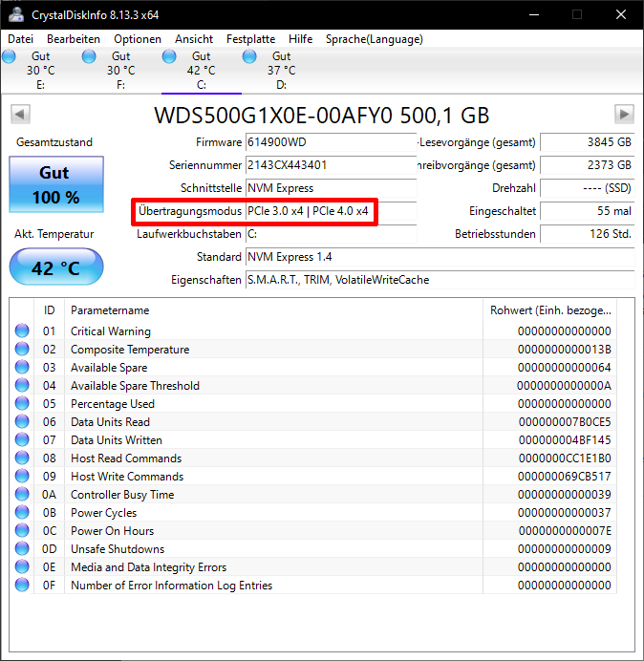
Task: Click the ID column header
Action: click(49, 310)
